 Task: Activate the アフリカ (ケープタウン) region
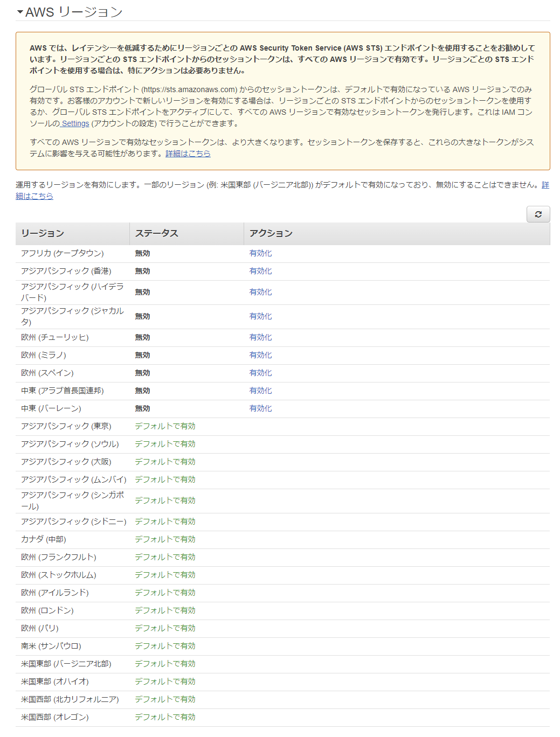(260, 253)
